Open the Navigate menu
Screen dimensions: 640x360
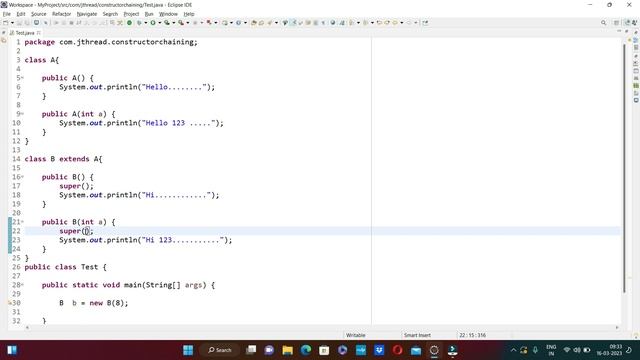point(87,14)
